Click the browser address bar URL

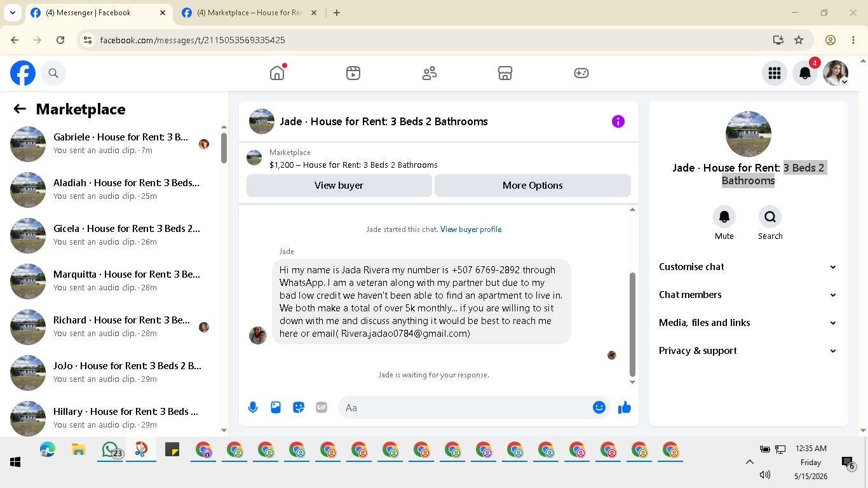[x=193, y=40]
